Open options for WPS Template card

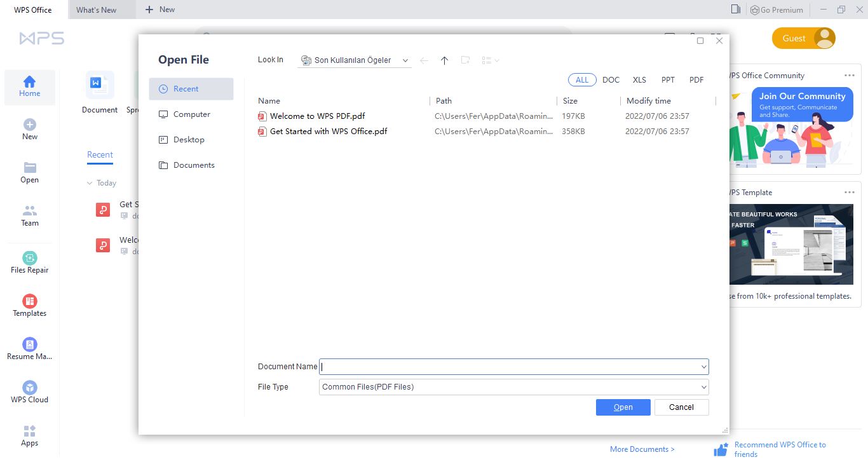(850, 192)
